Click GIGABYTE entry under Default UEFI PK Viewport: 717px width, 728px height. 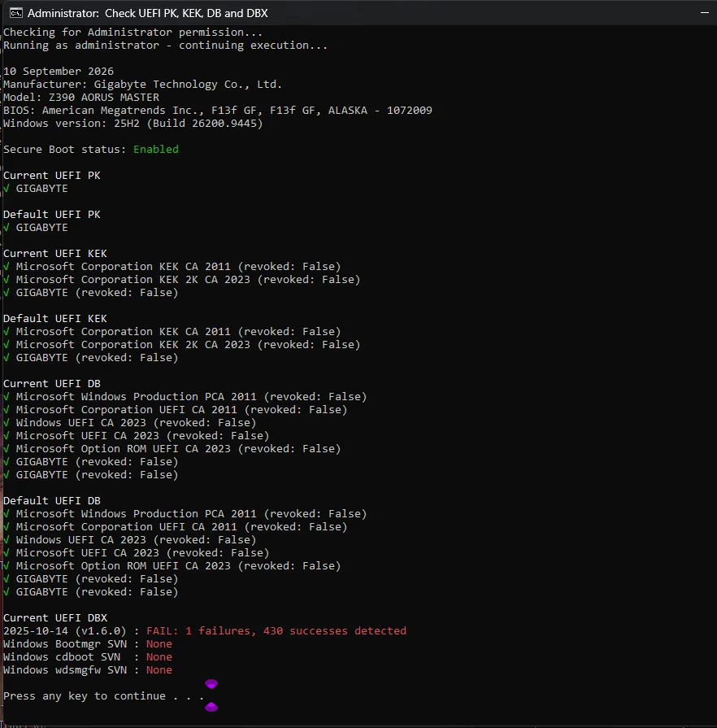tap(41, 228)
